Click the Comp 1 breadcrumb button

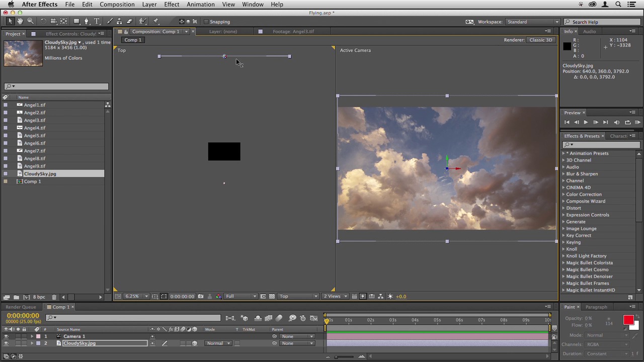(133, 40)
